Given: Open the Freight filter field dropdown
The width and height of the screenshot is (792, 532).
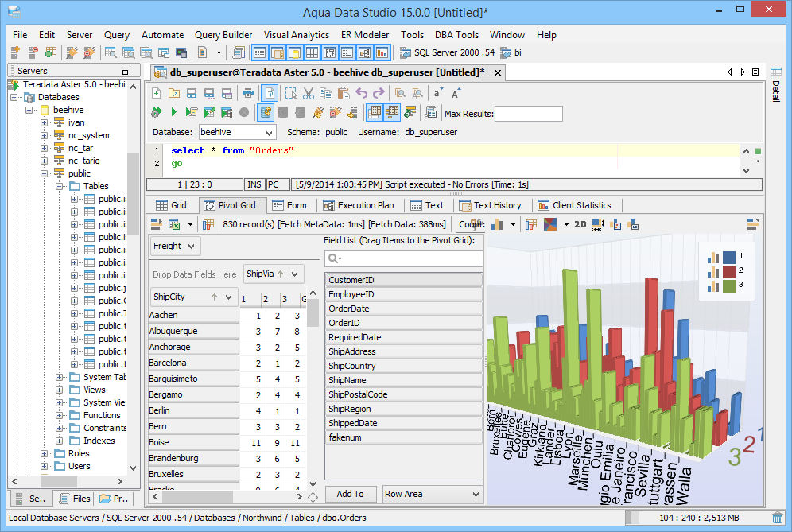Looking at the screenshot, I should [x=191, y=246].
